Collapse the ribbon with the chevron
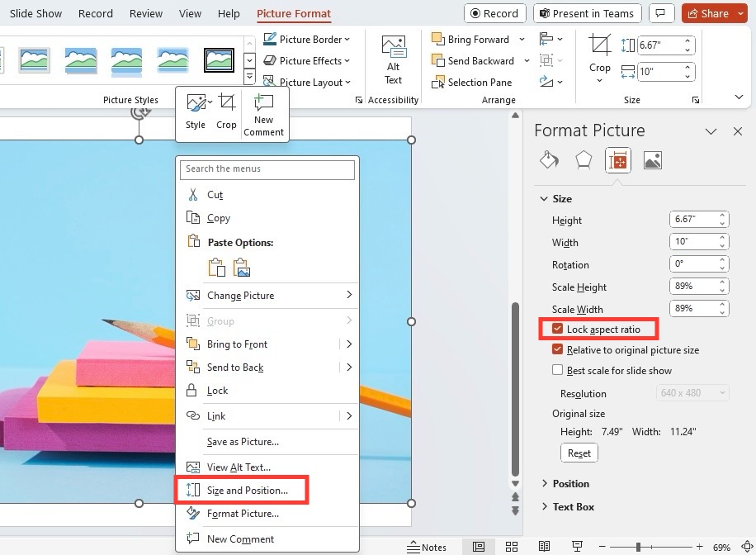The height and width of the screenshot is (555, 756). coord(739,97)
